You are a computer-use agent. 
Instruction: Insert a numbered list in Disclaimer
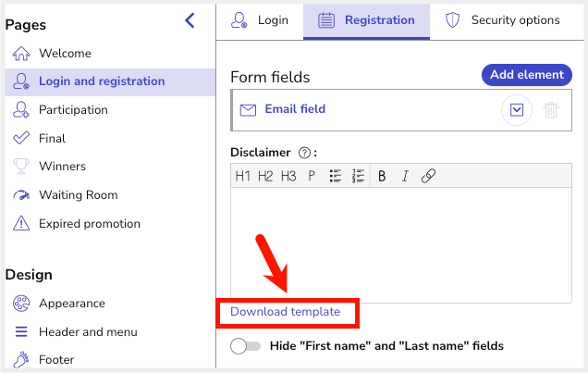point(359,176)
